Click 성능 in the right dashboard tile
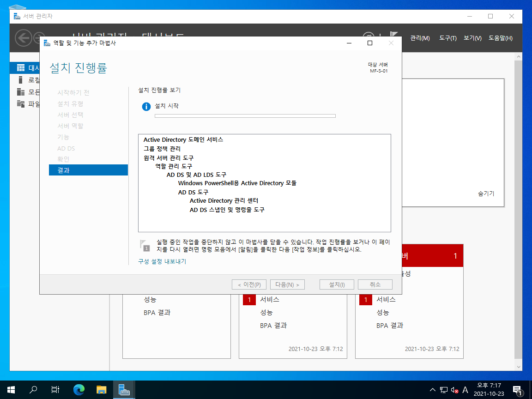Viewport: 532px width, 399px height. click(x=383, y=313)
